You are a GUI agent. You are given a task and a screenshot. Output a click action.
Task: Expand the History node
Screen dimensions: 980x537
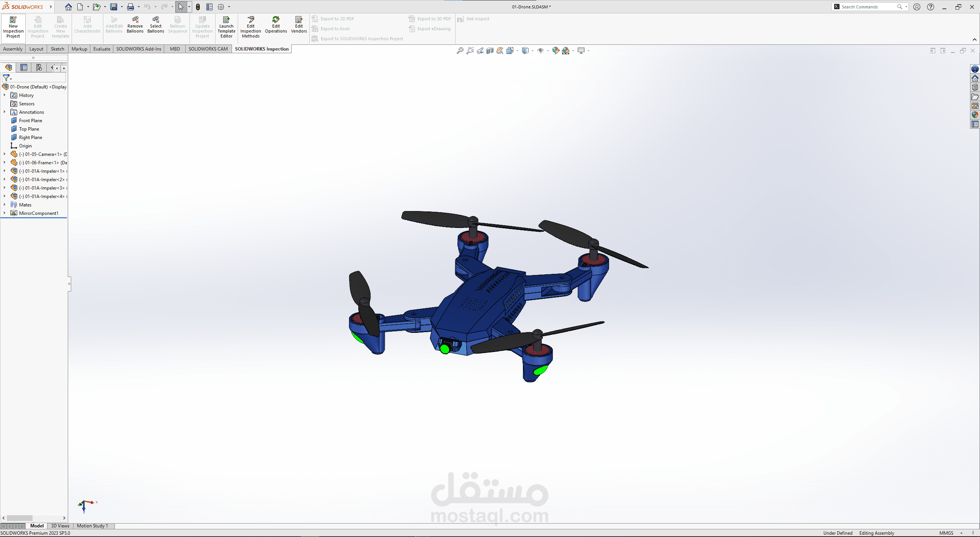pos(5,95)
